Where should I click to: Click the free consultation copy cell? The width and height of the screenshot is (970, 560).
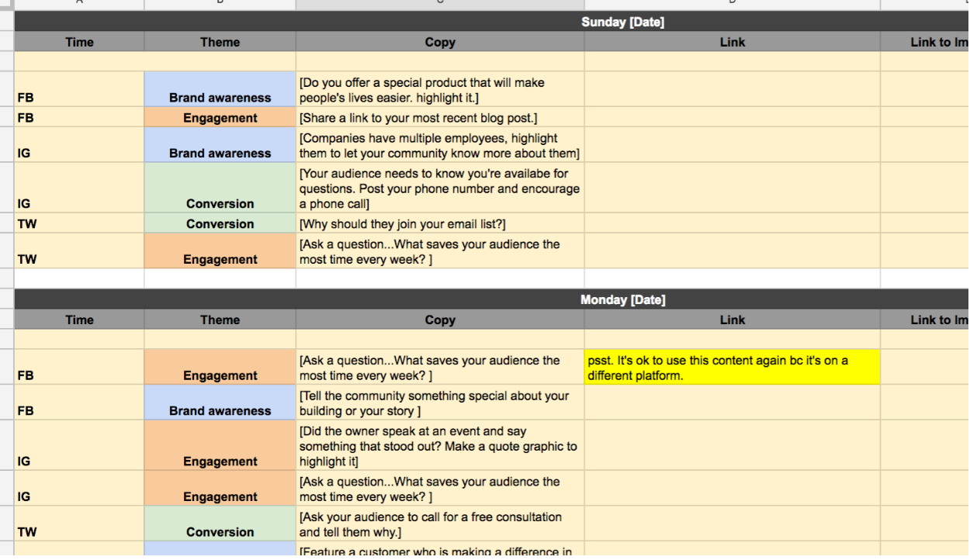pyautogui.click(x=440, y=524)
